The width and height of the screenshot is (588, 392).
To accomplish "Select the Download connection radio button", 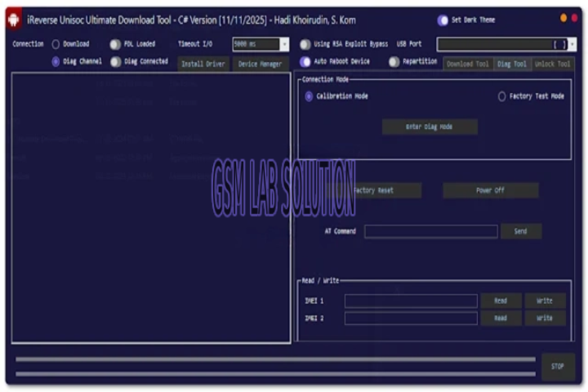I will 56,45.
